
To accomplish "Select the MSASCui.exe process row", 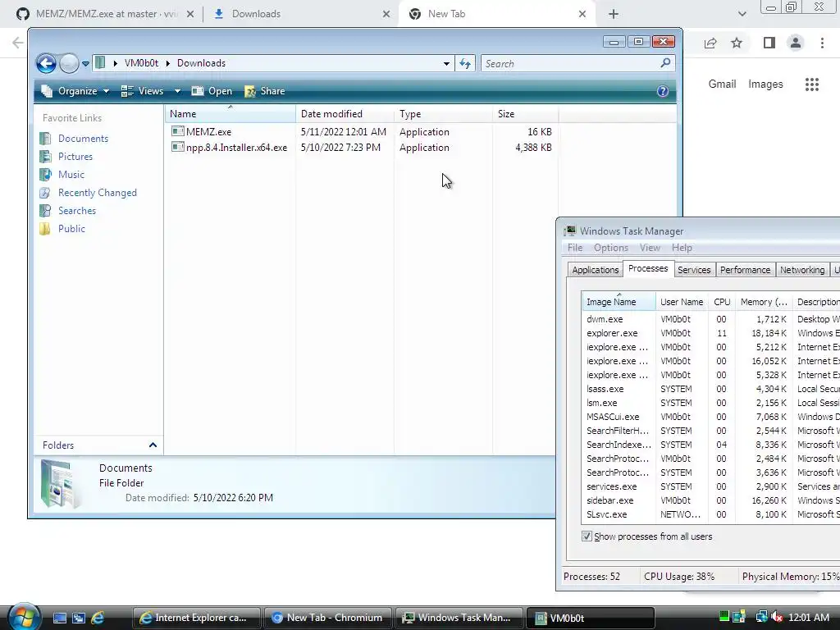I will coord(710,417).
